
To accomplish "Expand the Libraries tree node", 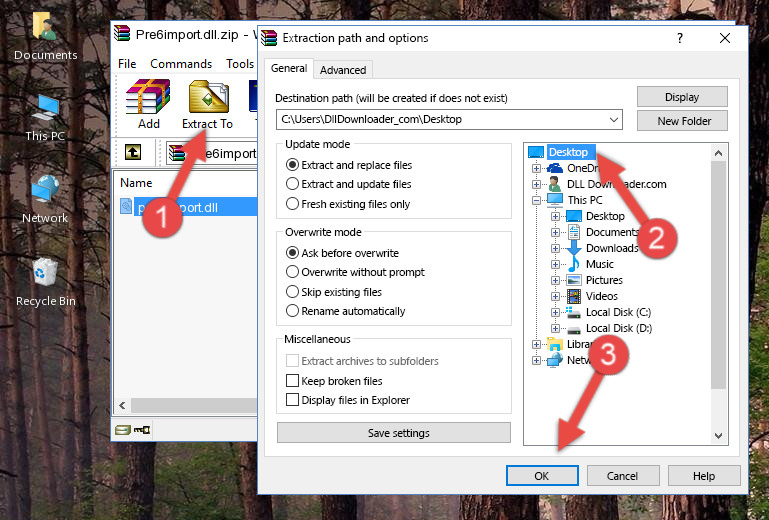I will (537, 345).
